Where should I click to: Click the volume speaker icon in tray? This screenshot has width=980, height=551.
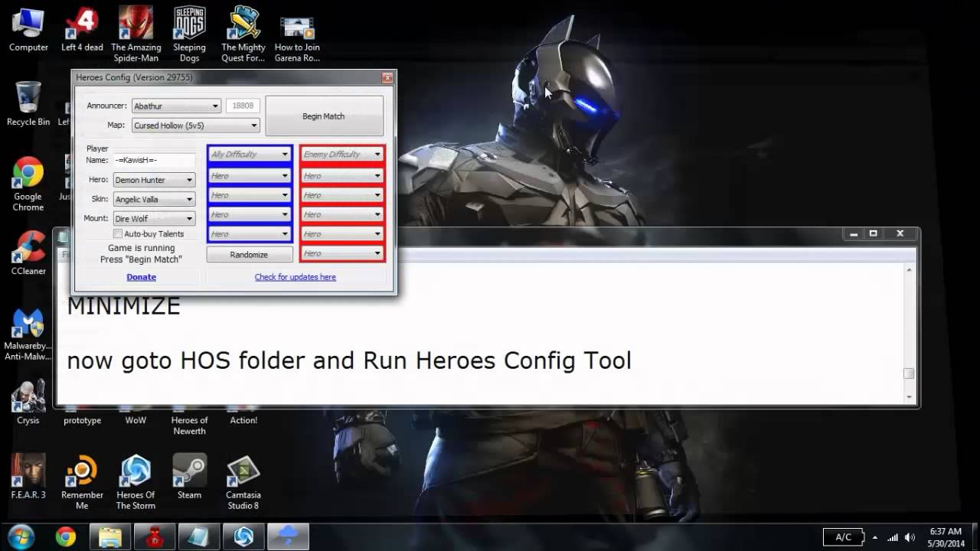[910, 537]
